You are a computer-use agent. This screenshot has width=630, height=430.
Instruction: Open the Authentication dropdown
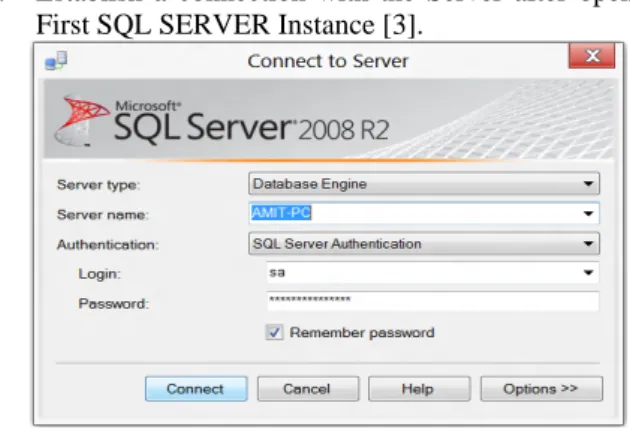click(x=424, y=244)
